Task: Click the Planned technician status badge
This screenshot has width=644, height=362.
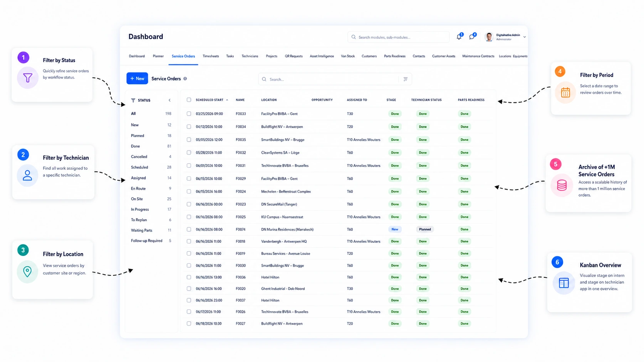Action: [x=425, y=229]
